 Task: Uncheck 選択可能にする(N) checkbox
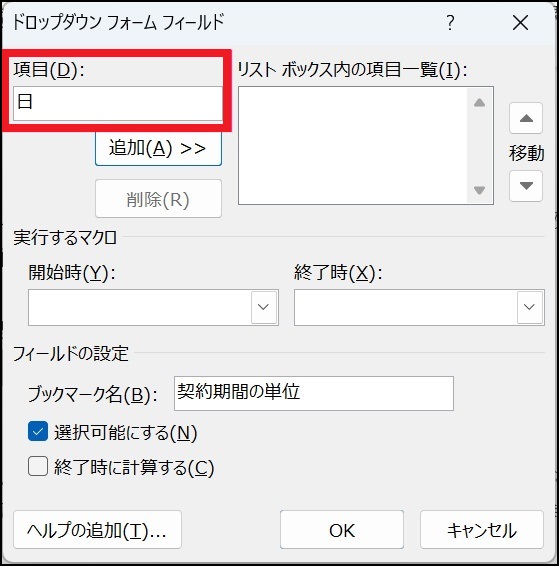tap(38, 431)
